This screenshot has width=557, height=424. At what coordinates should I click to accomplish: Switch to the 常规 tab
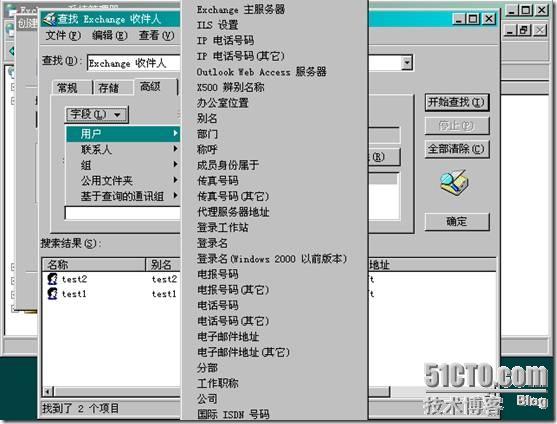point(67,87)
